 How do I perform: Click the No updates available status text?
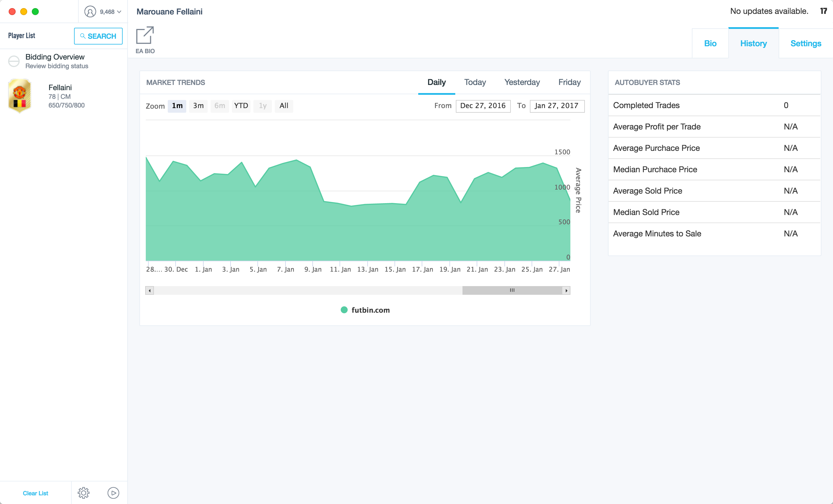[x=769, y=11]
